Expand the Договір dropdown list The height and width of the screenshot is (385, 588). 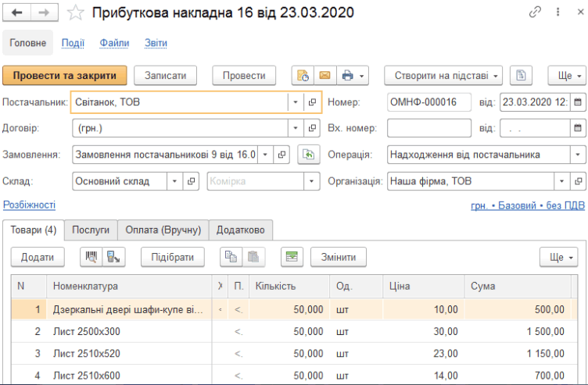coord(296,128)
